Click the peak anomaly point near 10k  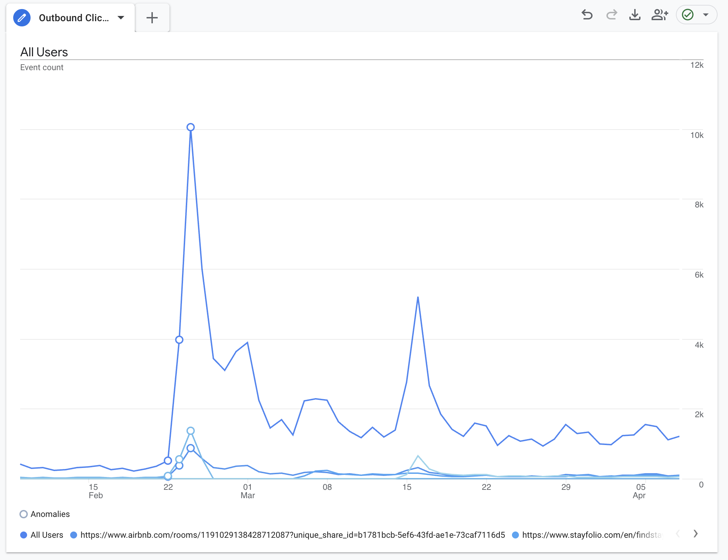pos(190,127)
